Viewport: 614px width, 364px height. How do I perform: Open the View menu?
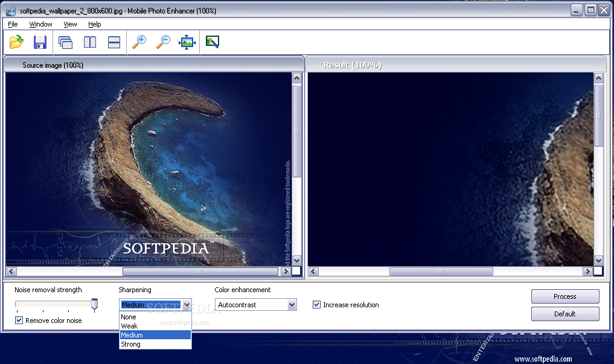(x=70, y=24)
